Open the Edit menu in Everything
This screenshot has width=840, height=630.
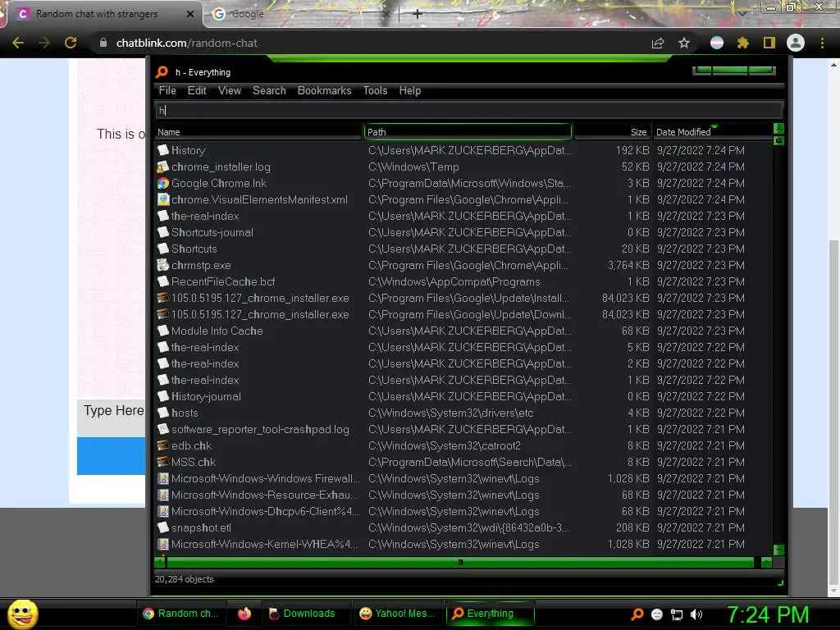197,90
